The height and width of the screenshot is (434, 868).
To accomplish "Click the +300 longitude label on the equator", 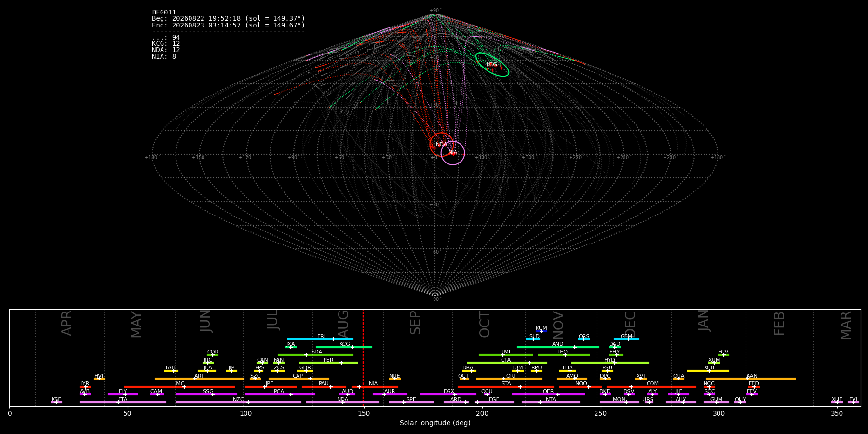I will click(528, 158).
